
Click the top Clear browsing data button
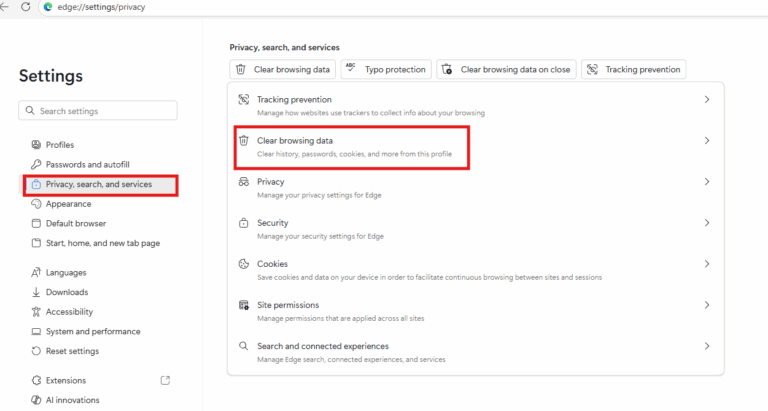coord(283,69)
